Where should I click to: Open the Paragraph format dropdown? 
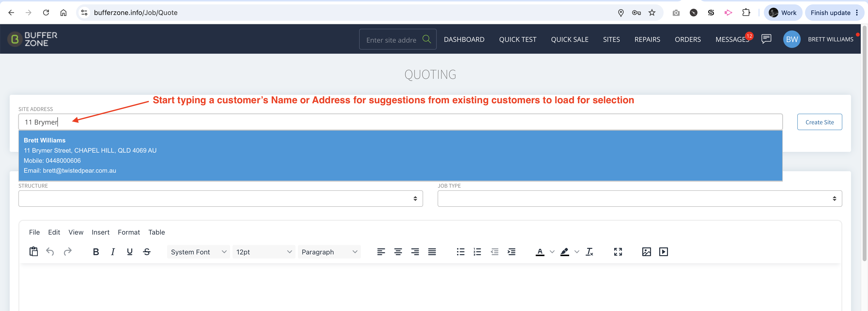pos(329,252)
